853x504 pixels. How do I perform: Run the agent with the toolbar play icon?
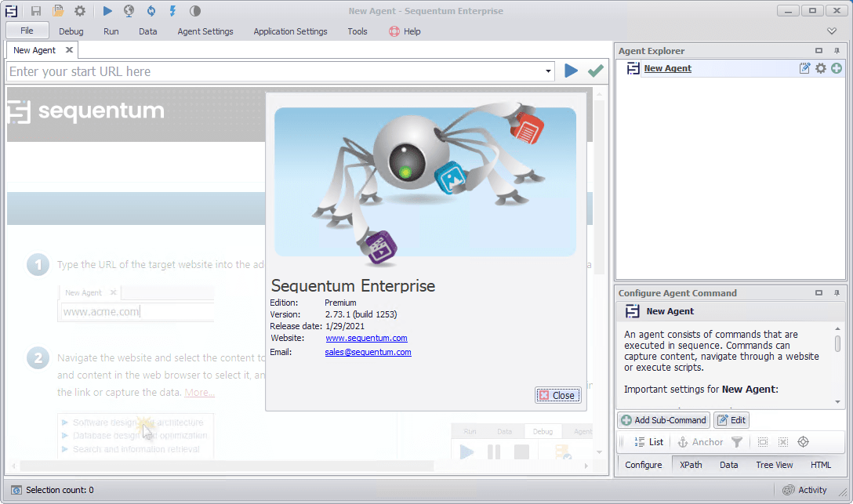click(107, 11)
